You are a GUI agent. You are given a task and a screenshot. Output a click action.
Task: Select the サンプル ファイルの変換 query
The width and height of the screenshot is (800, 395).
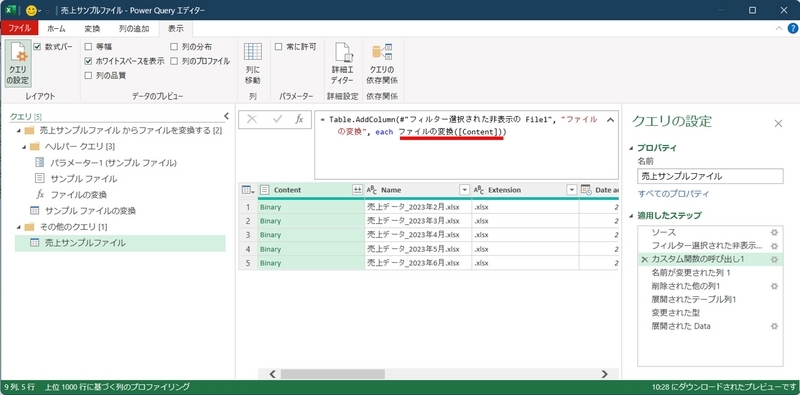pyautogui.click(x=90, y=210)
